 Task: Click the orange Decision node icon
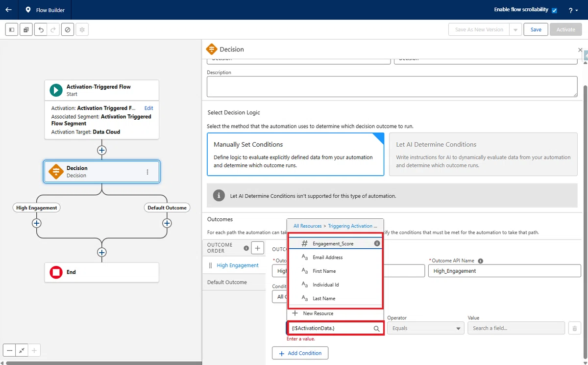click(x=56, y=172)
